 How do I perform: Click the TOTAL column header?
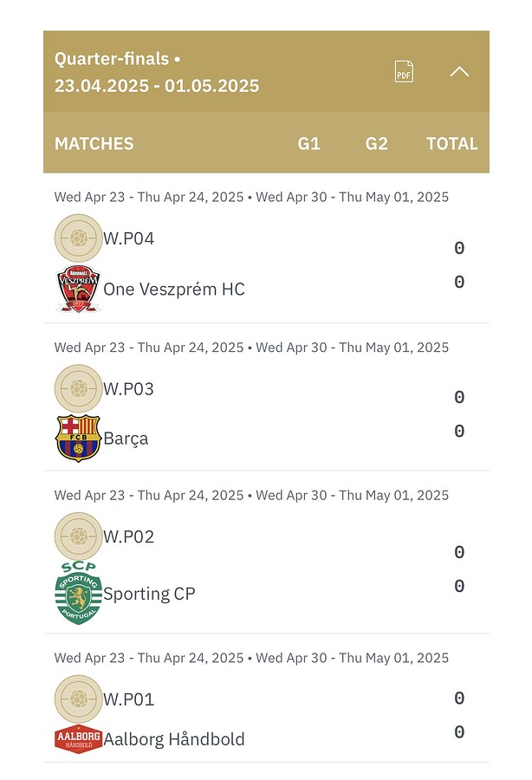pos(452,144)
